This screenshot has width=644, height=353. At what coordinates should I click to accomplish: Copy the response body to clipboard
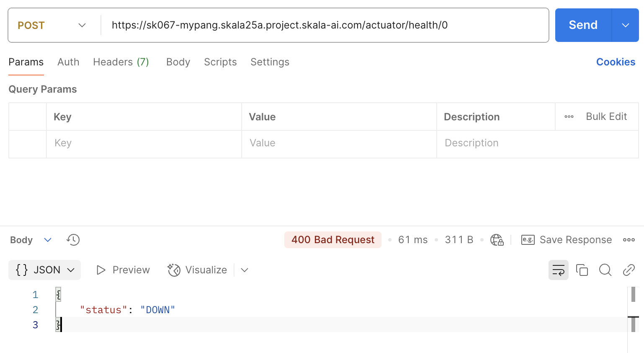click(x=582, y=270)
